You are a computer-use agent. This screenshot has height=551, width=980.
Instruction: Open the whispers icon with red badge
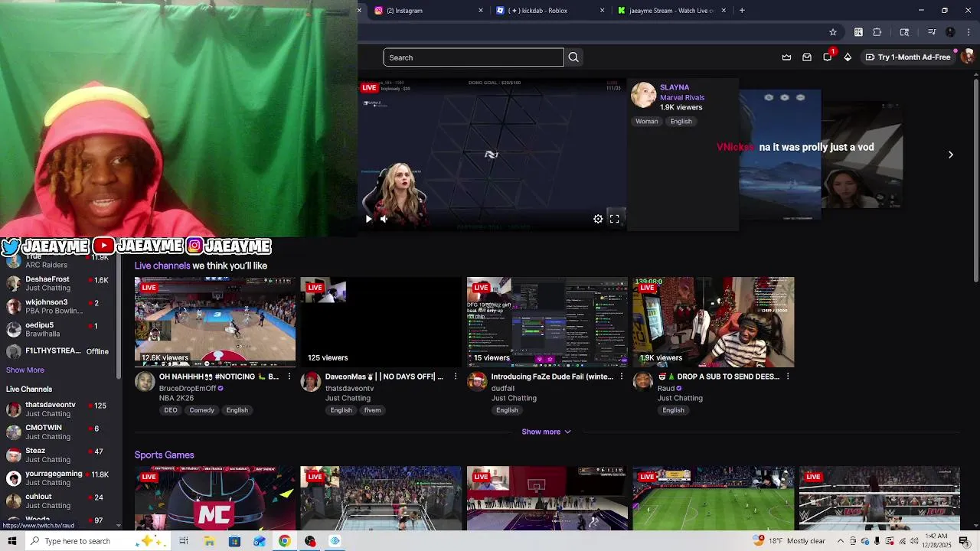(828, 57)
